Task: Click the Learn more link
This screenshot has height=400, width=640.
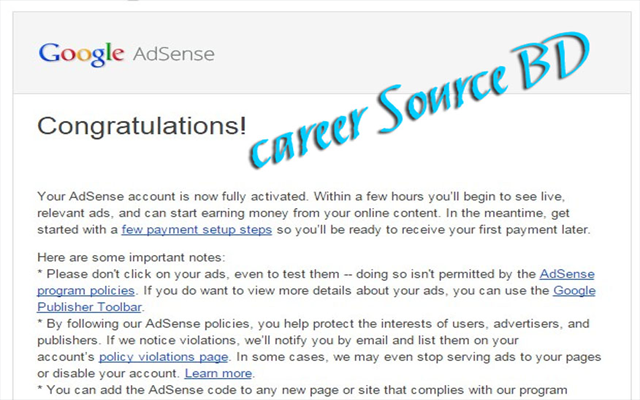Action: pos(218,373)
